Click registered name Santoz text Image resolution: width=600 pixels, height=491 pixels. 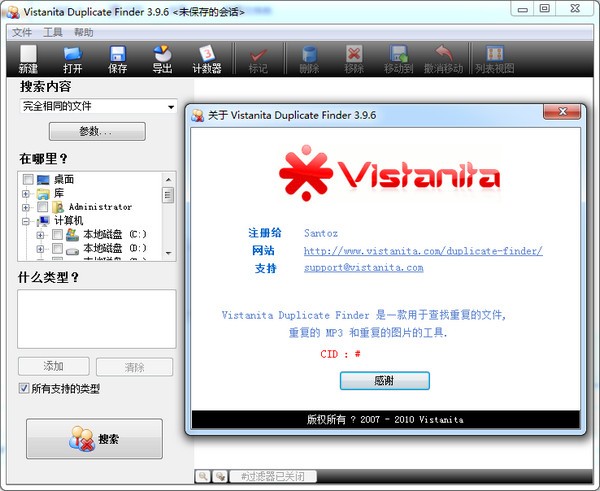[321, 233]
